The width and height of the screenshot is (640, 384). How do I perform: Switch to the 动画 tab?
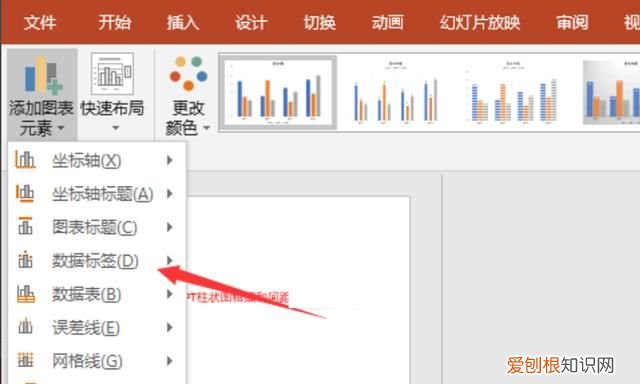pos(388,22)
